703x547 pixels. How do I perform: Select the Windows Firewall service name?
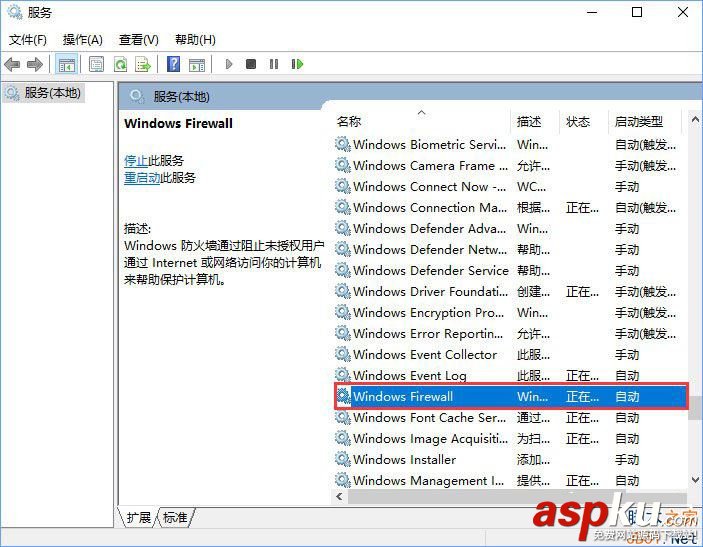pyautogui.click(x=403, y=396)
